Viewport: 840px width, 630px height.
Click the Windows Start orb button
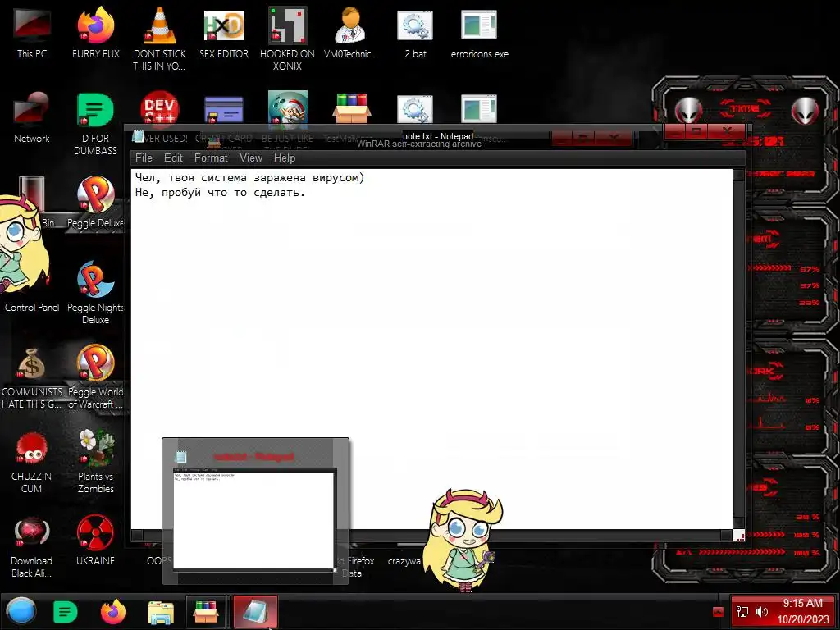pos(21,611)
